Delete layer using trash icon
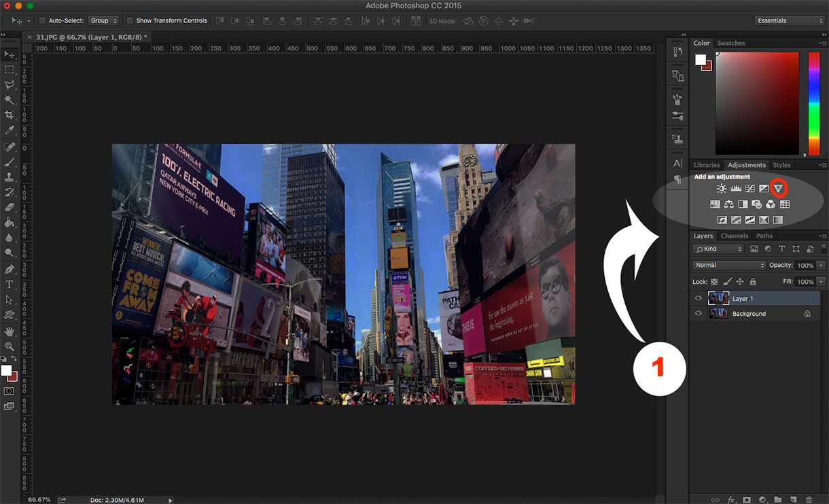Image resolution: width=829 pixels, height=504 pixels. (x=809, y=500)
